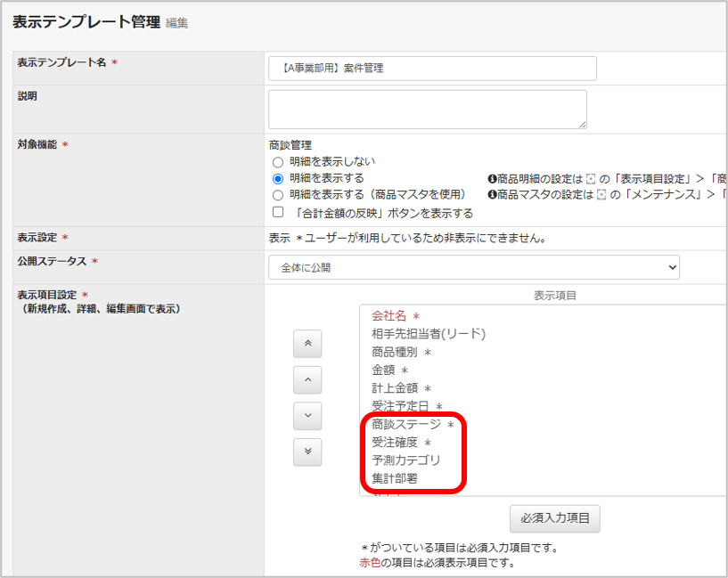Image resolution: width=728 pixels, height=578 pixels.
Task: Click the move-to-bottom double chevron button
Action: (x=307, y=452)
